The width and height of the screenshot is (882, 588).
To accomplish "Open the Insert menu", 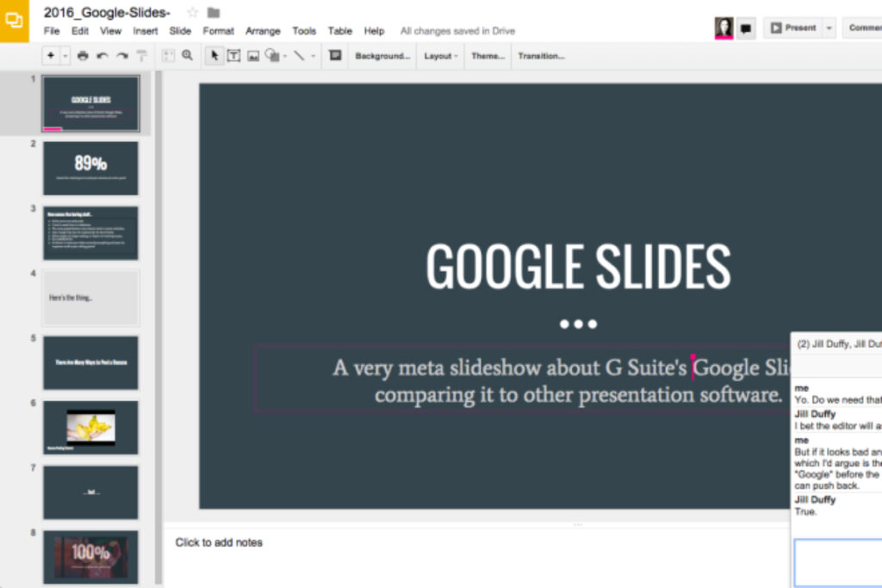I will (145, 30).
